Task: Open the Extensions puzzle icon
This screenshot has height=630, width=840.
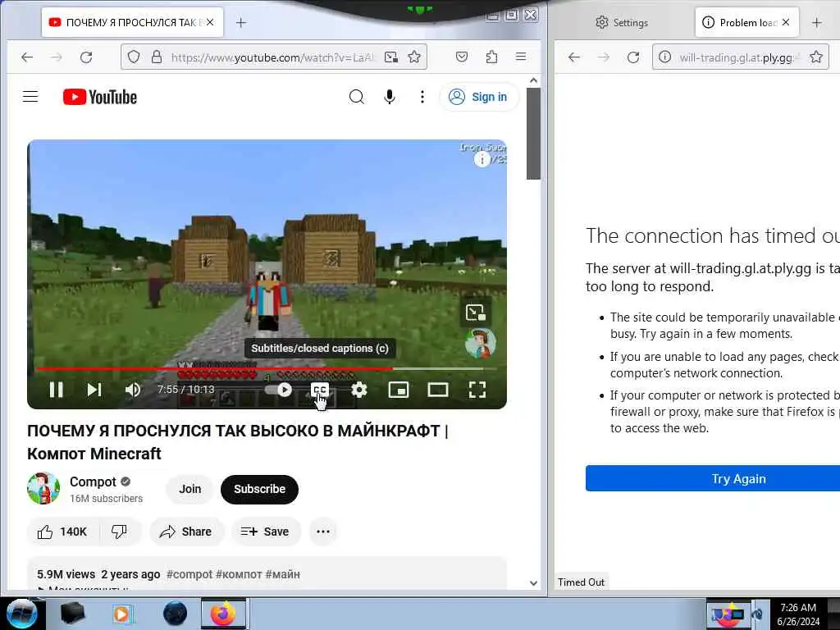Action: [492, 57]
